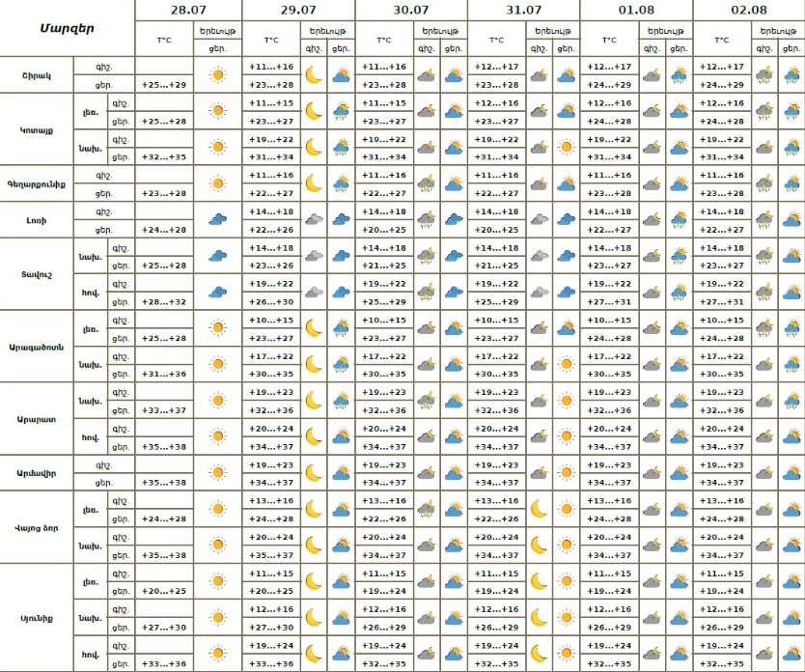Click Լոռի's stormy night icon on 30.07
Viewport: 805px width, 672px height.
[426, 220]
